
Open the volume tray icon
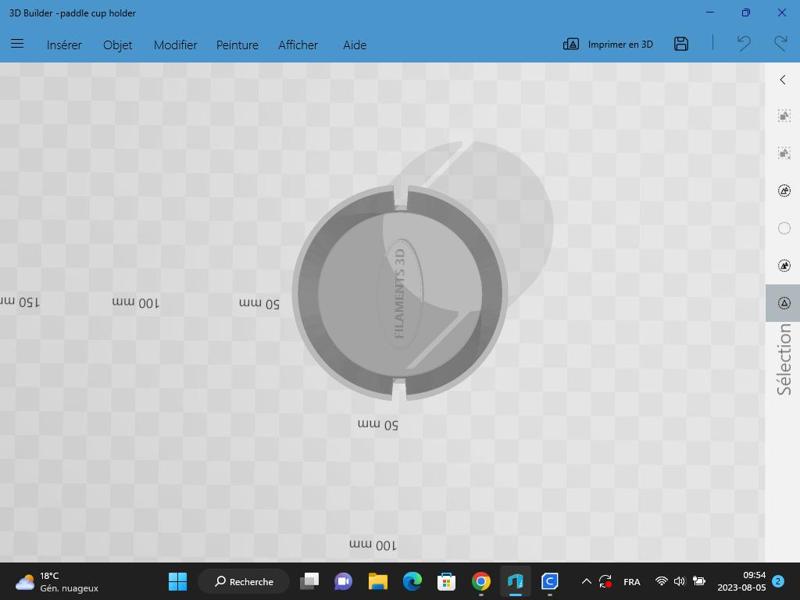679,582
